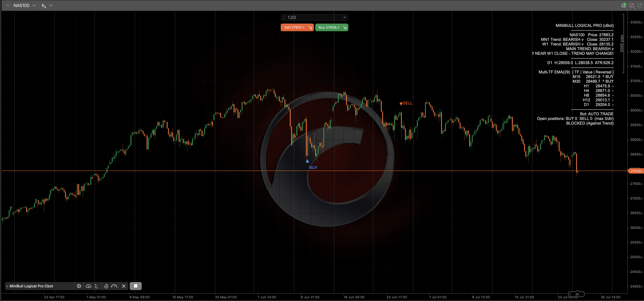Viewport: 644px width, 301px height.
Task: Close the NAS100 chart with the top X icon
Action: [x=7, y=5]
